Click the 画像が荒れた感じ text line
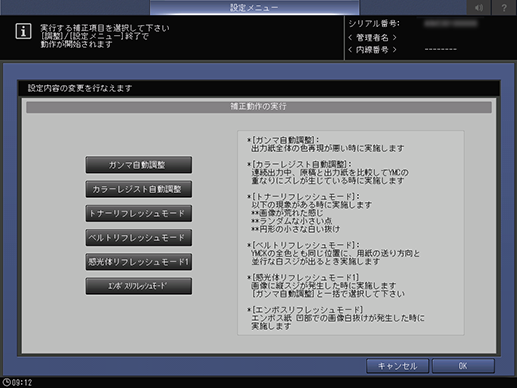 [288, 213]
